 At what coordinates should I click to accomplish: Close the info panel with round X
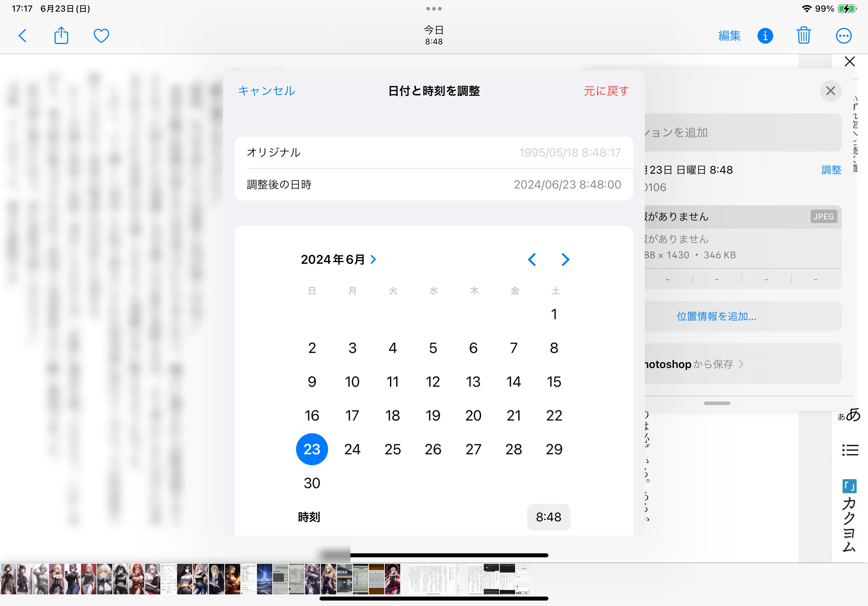point(830,91)
